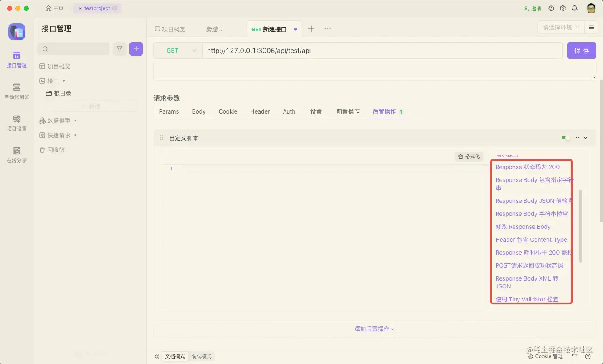This screenshot has width=603, height=364.
Task: Click the refresh sync icon
Action: 551,8
